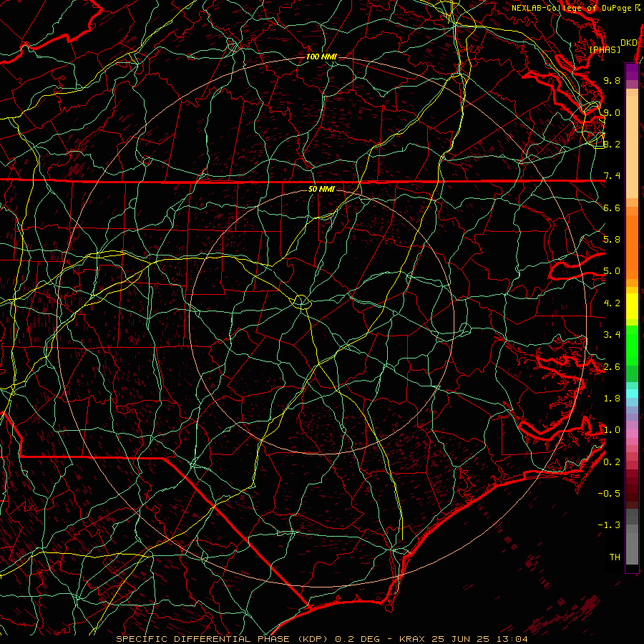The height and width of the screenshot is (644, 644).
Task: Click the [PHAS] units label
Action: (605, 50)
